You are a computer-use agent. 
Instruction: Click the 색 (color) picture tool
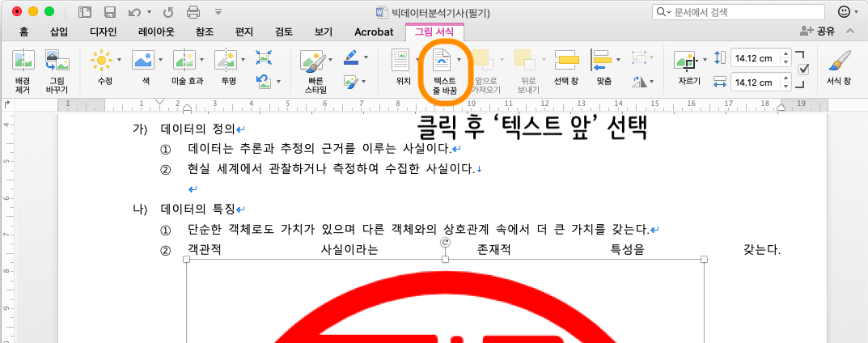pyautogui.click(x=142, y=59)
